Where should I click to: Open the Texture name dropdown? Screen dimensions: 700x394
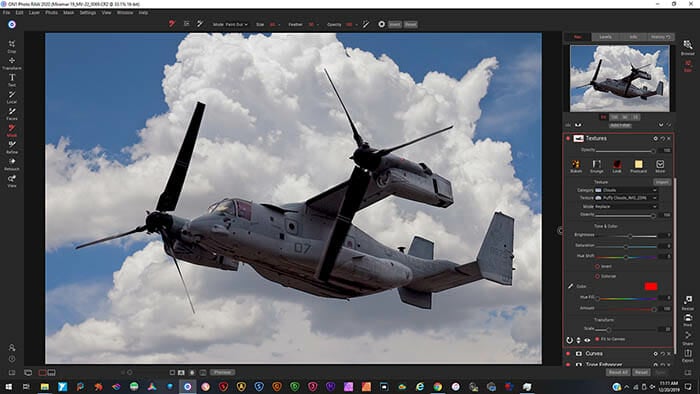point(626,198)
